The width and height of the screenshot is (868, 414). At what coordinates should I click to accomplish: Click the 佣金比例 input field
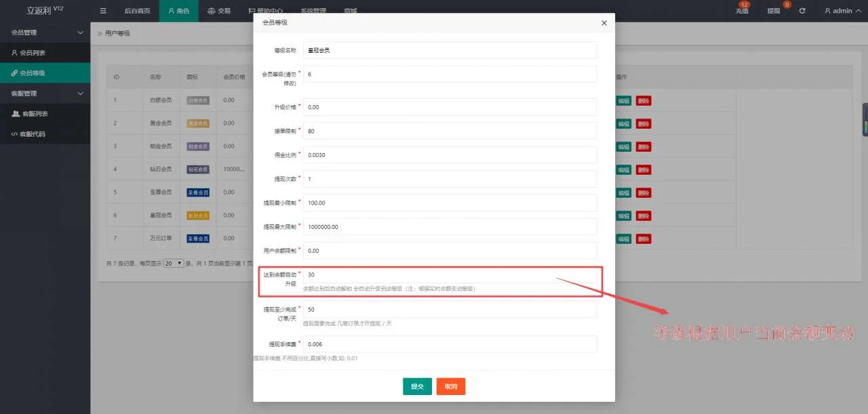click(450, 155)
